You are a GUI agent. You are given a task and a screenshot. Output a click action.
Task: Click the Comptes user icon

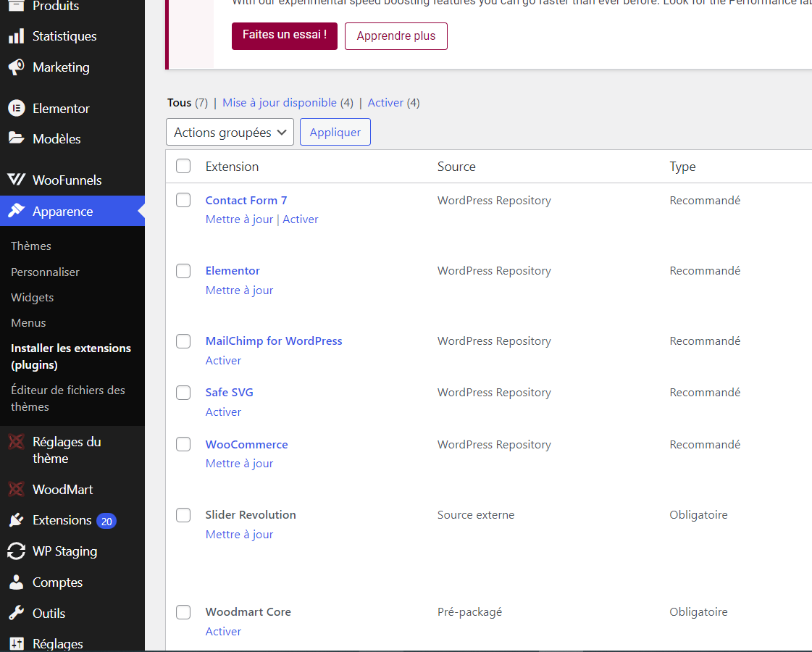tap(16, 582)
